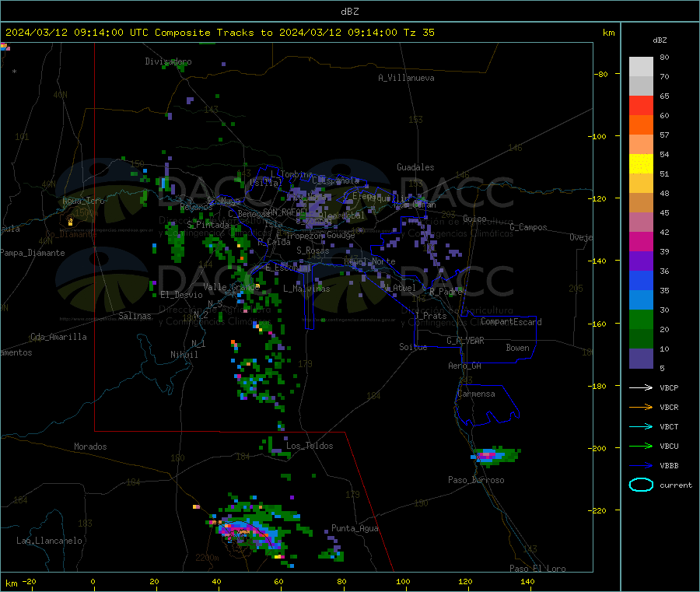
Task: Click the Carmensa place label
Action: [x=476, y=394]
